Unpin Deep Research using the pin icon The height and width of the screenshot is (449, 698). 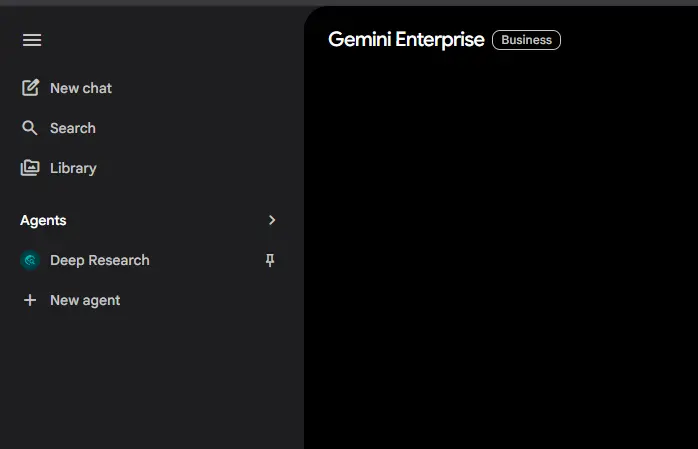270,260
